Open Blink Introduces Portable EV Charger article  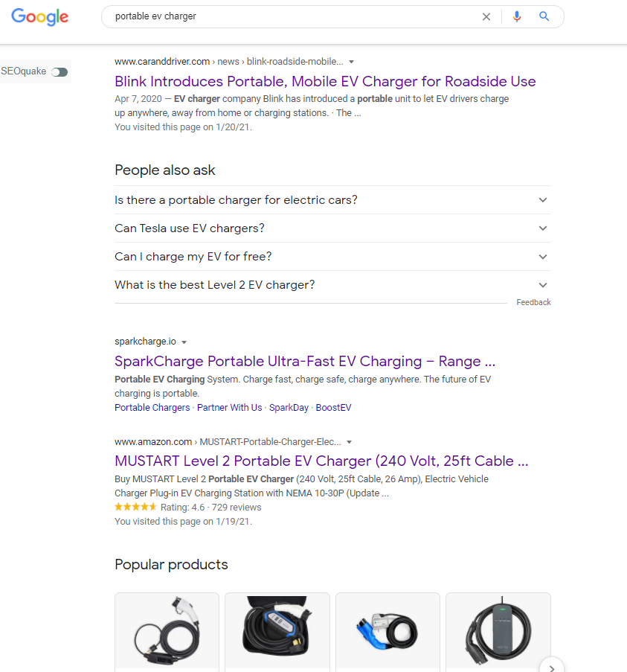point(325,81)
